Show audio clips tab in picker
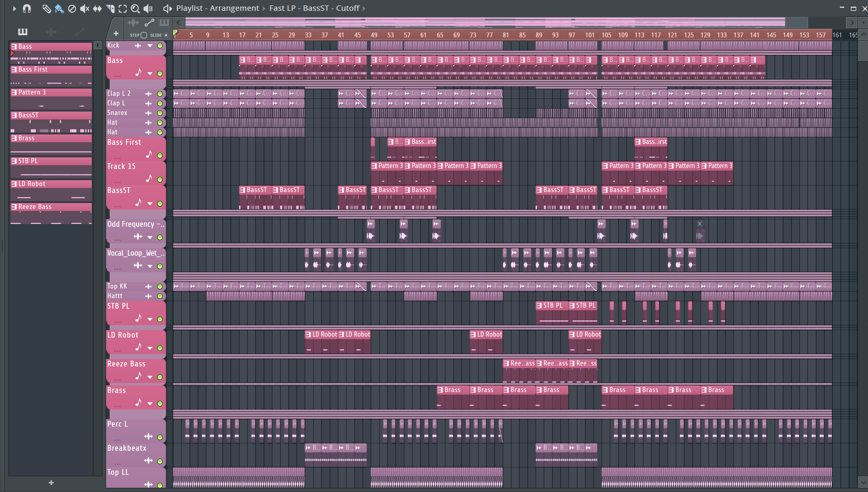The image size is (868, 492). click(51, 32)
